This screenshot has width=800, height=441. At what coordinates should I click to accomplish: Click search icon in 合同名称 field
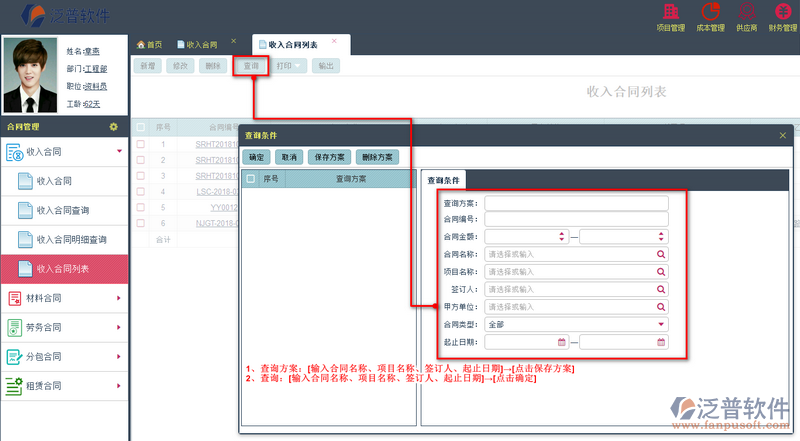click(661, 254)
